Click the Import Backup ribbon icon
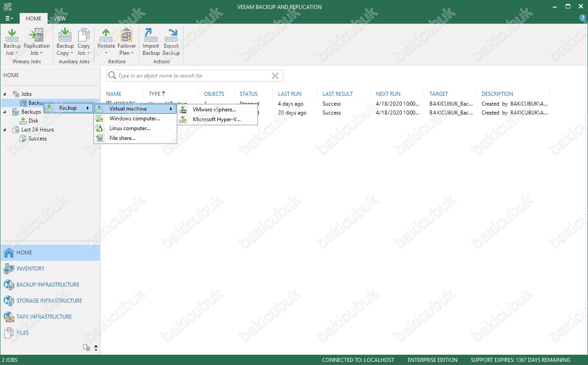Viewport: 588px width, 365px height. click(x=151, y=35)
